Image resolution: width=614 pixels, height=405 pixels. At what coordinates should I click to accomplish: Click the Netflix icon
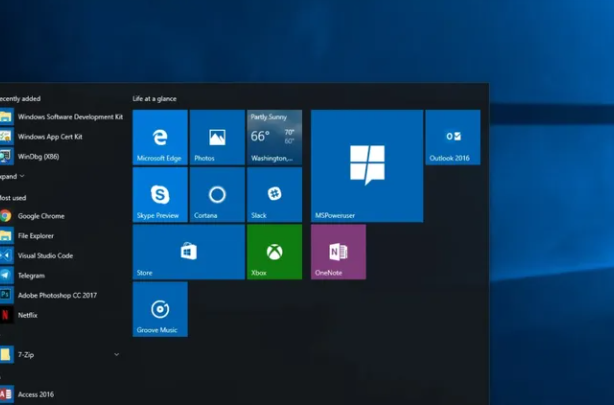coord(6,315)
